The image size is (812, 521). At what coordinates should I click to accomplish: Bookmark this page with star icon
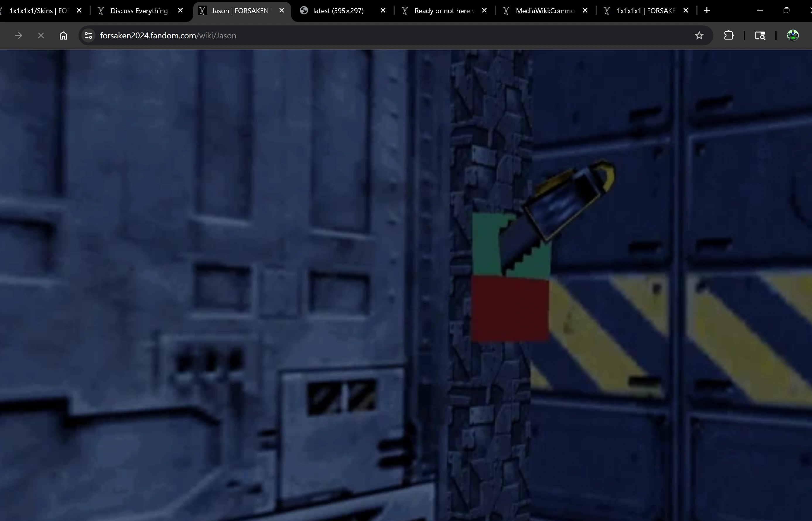pos(699,35)
